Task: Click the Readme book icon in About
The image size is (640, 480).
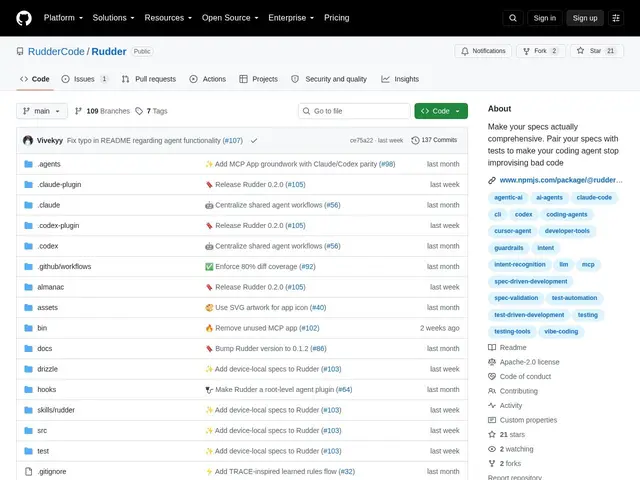Action: 492,347
